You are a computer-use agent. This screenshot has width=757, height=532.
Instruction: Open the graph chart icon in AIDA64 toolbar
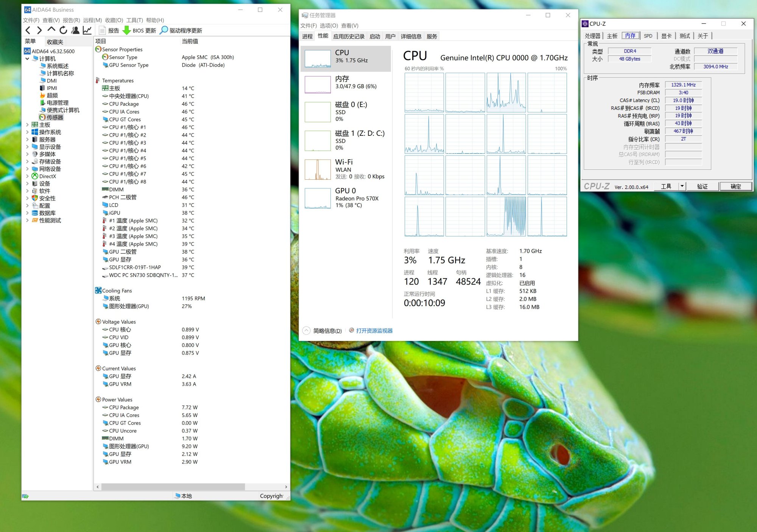(87, 30)
